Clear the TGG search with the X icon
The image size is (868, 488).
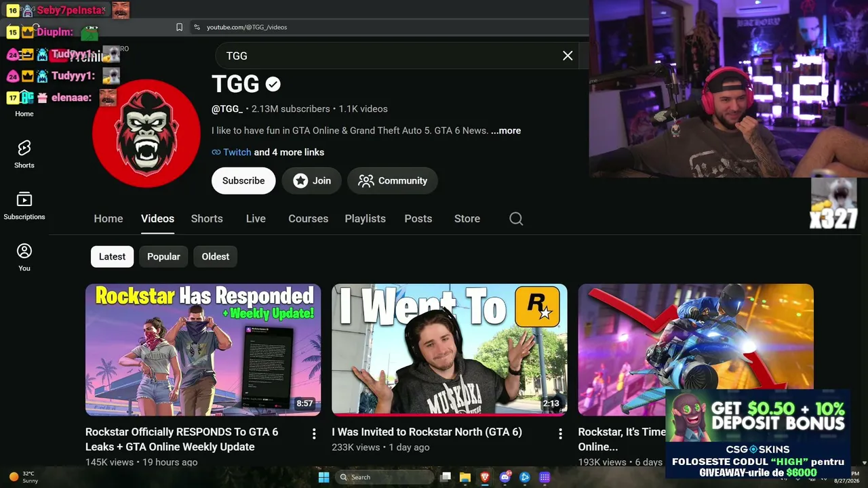coord(568,56)
